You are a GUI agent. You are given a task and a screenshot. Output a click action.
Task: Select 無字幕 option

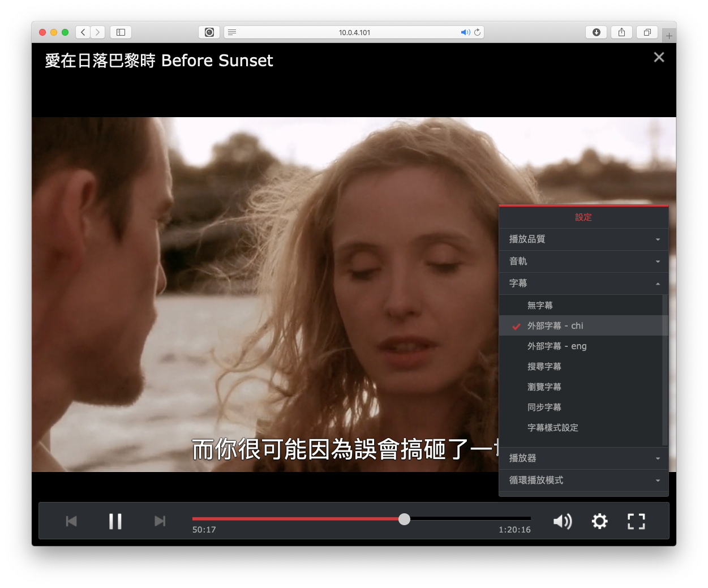pos(581,305)
